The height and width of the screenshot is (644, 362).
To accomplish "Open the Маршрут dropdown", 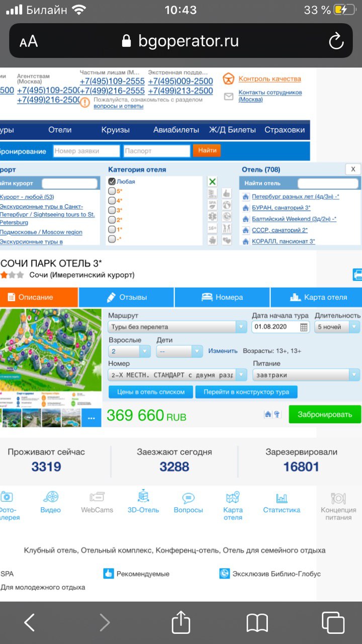I will click(x=177, y=327).
